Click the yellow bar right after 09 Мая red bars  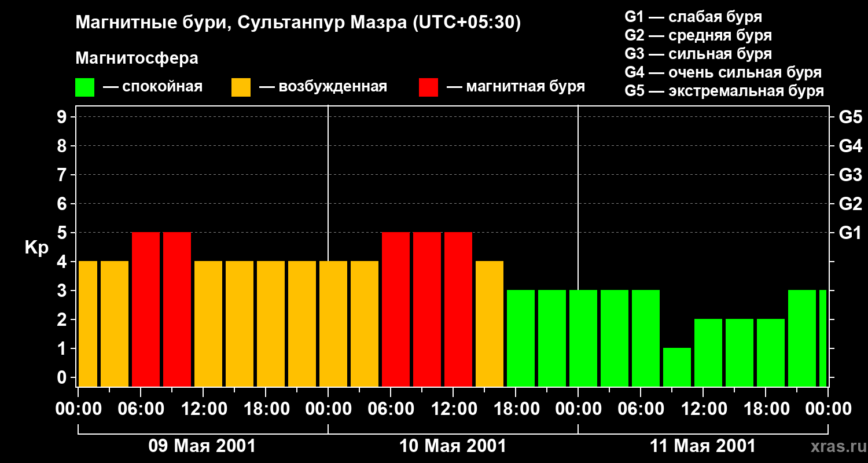click(x=208, y=324)
